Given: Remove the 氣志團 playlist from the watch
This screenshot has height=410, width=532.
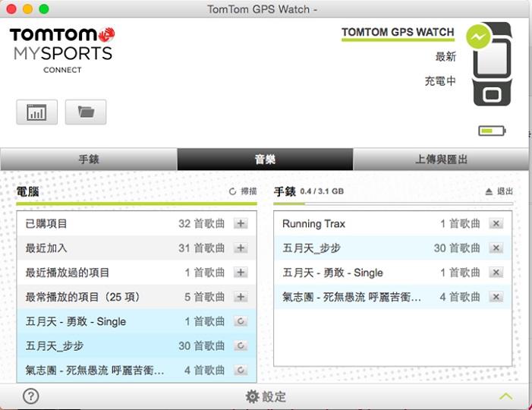Looking at the screenshot, I should click(x=496, y=297).
